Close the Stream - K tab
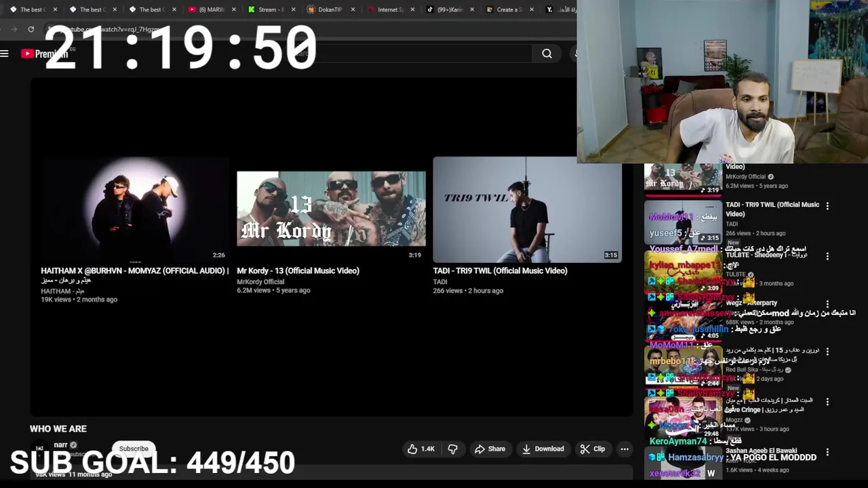This screenshot has width=868, height=488. click(x=294, y=9)
